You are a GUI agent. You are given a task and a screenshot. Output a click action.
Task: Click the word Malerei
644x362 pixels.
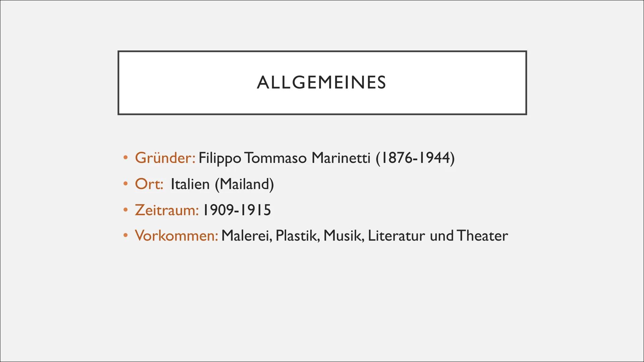(x=246, y=236)
